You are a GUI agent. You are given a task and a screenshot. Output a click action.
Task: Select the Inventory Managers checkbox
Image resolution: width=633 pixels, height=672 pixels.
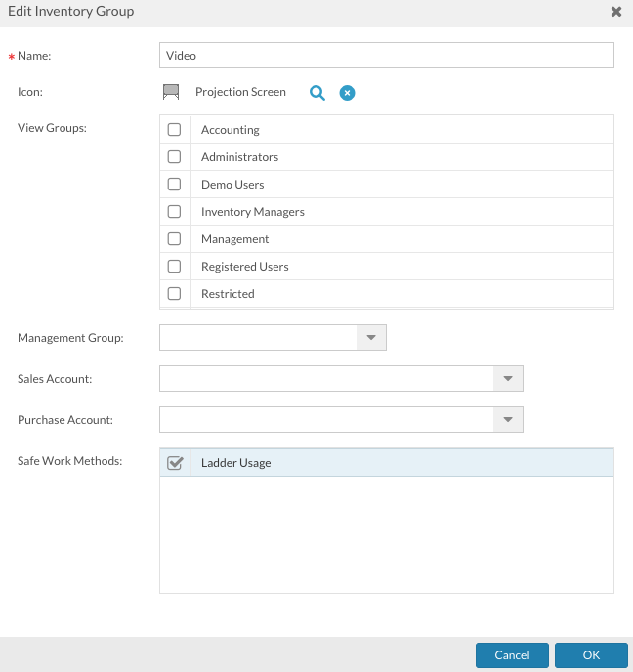click(x=175, y=212)
